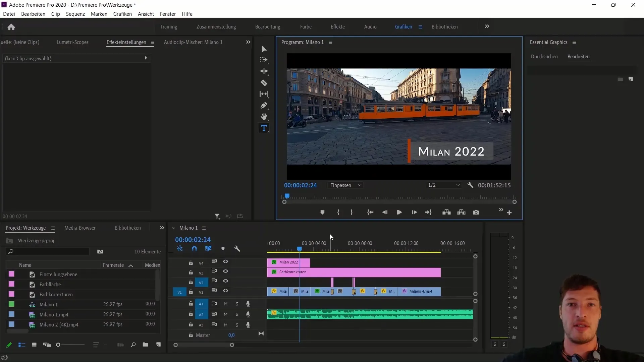Image resolution: width=644 pixels, height=362 pixels.
Task: Go to In point
Action: tap(370, 213)
